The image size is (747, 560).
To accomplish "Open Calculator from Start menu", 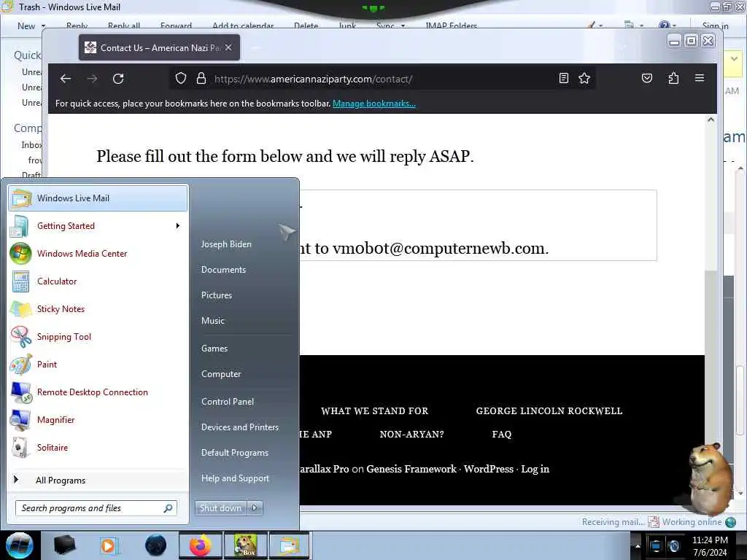I will [98, 281].
